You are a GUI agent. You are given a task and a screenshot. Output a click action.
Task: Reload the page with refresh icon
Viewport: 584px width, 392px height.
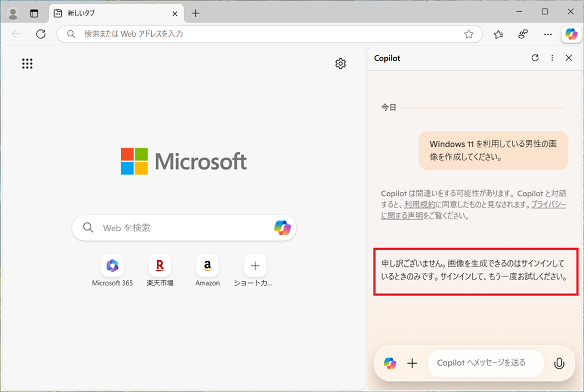[x=41, y=34]
